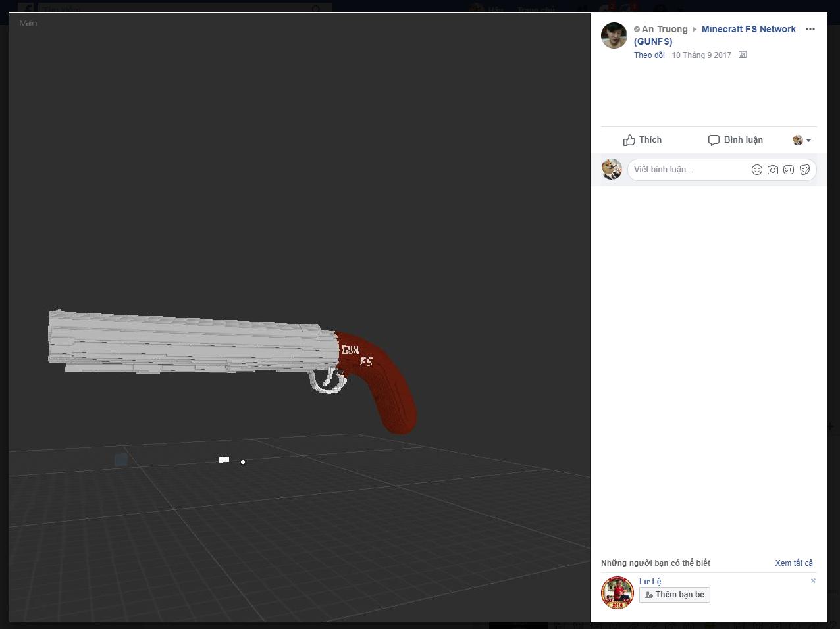840x629 pixels.
Task: Click the thumbs-up Thích like icon
Action: point(629,140)
